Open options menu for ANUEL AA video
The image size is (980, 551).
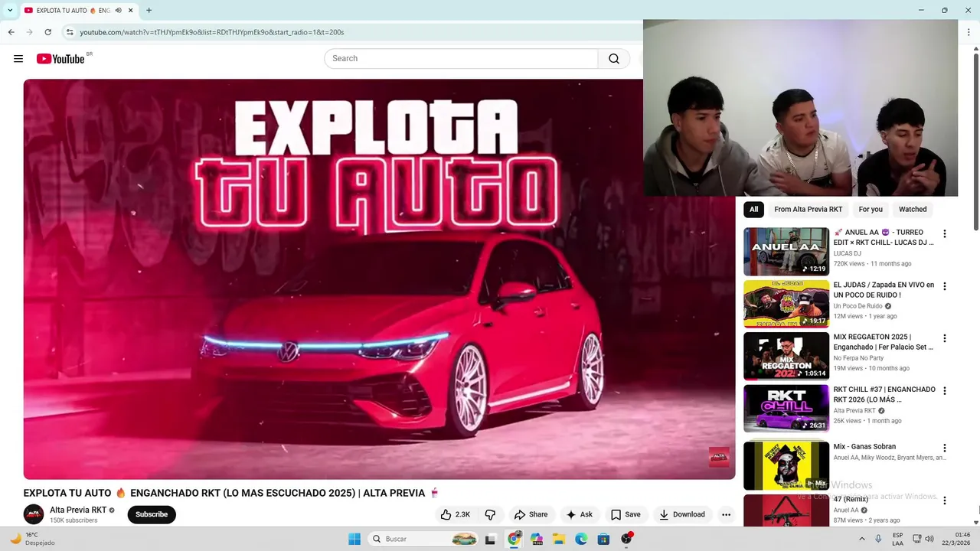point(944,234)
